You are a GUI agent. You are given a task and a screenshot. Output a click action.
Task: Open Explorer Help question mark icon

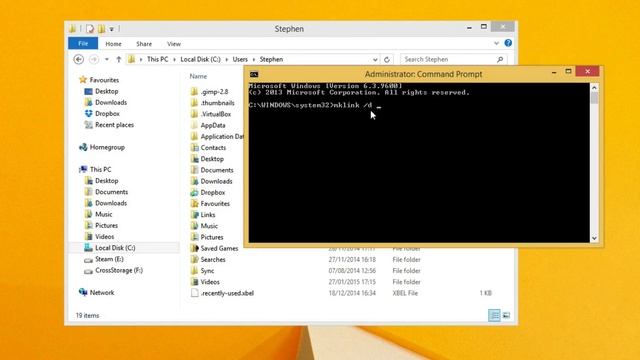[x=508, y=43]
